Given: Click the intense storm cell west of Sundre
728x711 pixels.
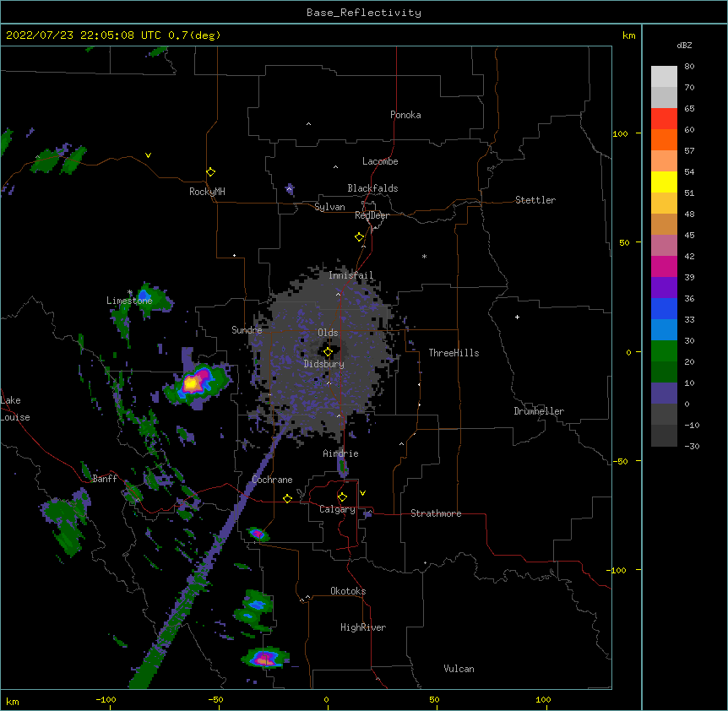Looking at the screenshot, I should tap(197, 383).
